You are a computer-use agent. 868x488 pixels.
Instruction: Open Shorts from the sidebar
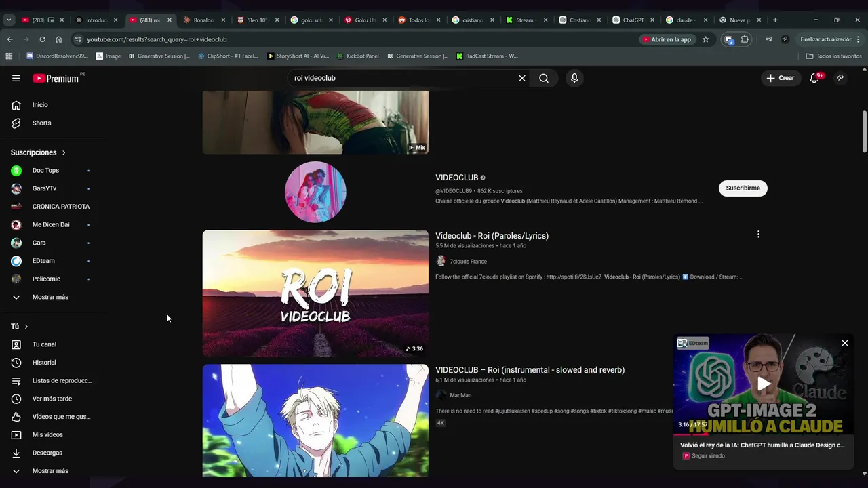[x=52, y=123]
